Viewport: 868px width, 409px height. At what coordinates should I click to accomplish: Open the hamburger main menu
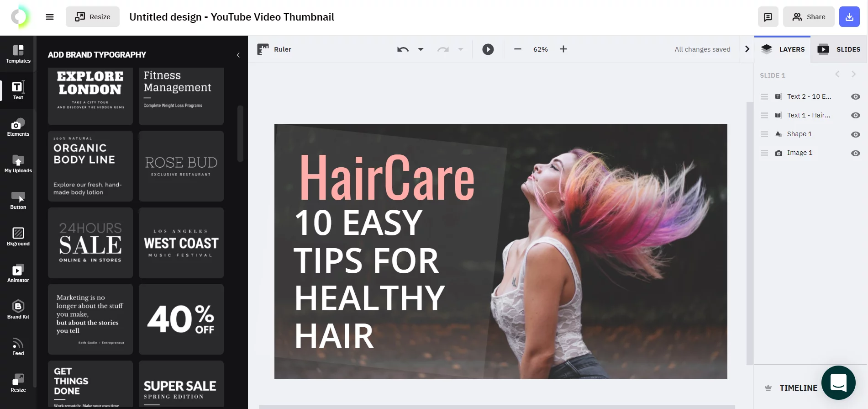point(50,17)
